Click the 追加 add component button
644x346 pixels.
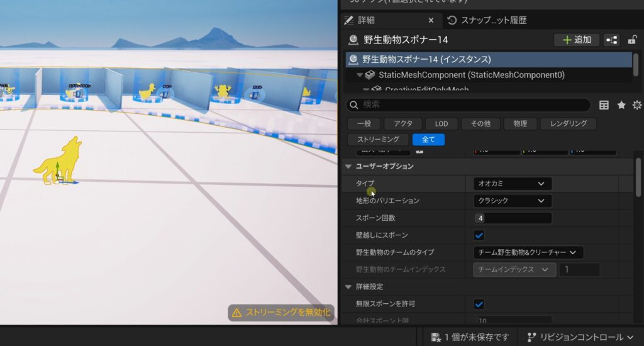coord(576,40)
